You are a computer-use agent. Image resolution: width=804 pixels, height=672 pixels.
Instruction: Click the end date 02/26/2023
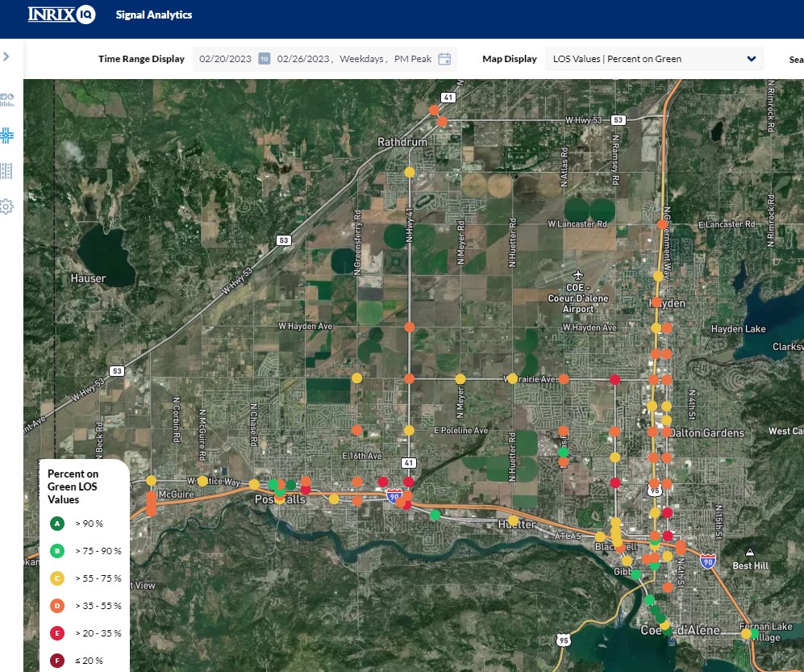(303, 59)
